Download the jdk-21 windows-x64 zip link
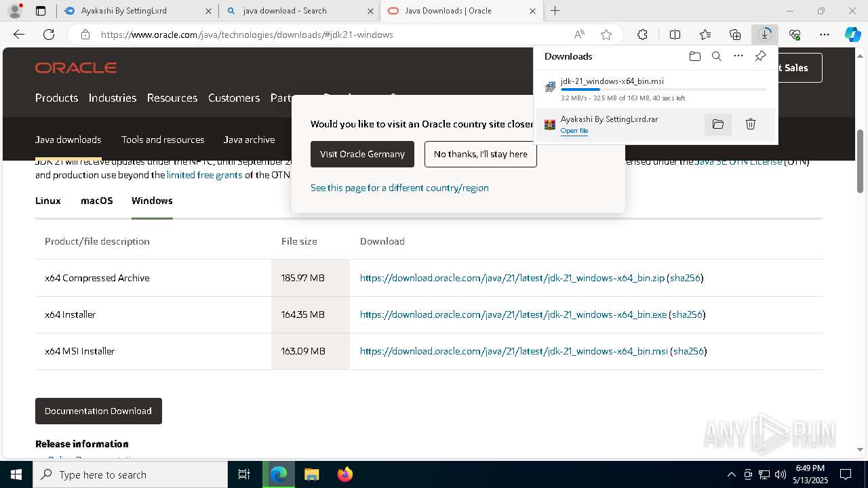 click(512, 278)
